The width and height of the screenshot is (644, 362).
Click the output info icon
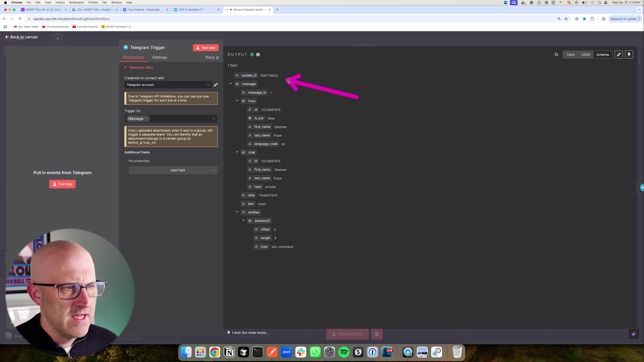[258, 55]
